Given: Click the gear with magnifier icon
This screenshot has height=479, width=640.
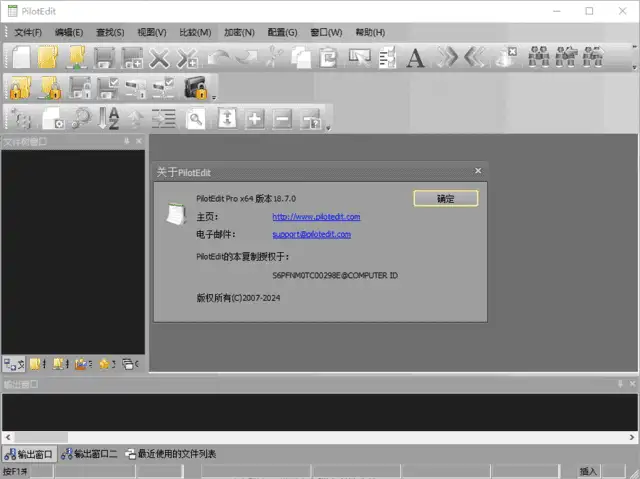Looking at the screenshot, I should pos(82,118).
